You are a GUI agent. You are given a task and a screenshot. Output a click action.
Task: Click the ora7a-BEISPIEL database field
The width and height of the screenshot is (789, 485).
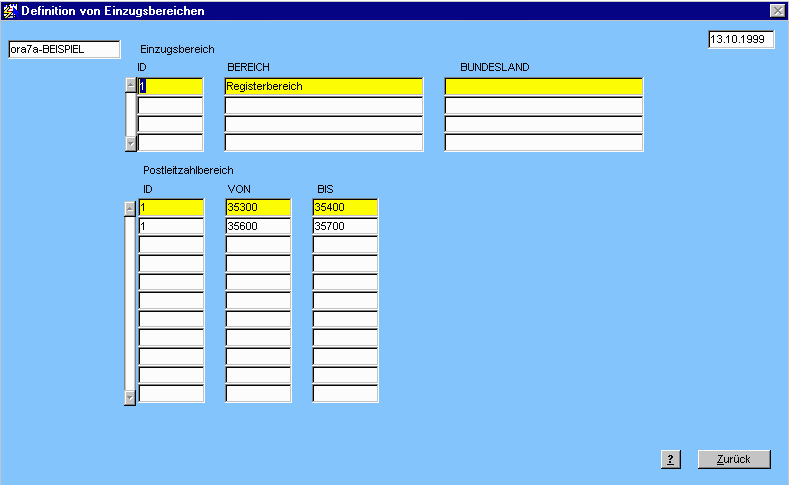[63, 49]
